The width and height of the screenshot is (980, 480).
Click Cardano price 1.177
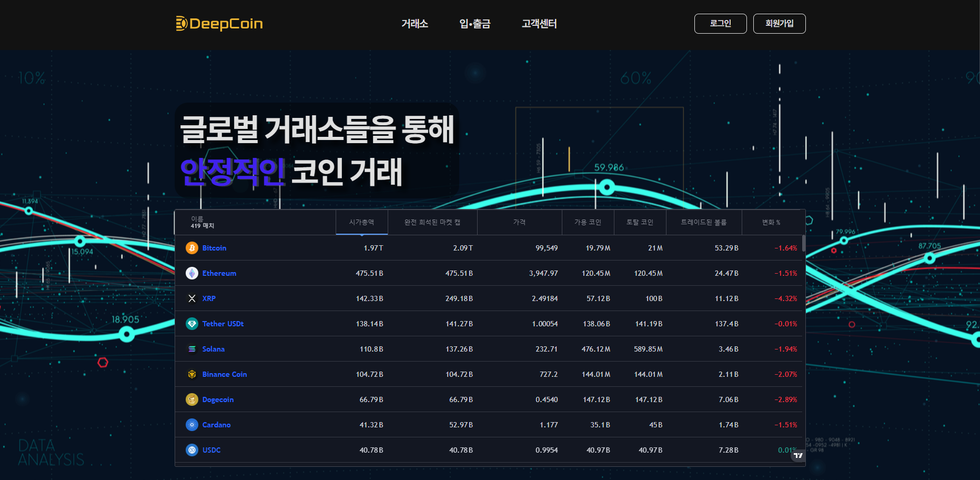click(x=549, y=425)
